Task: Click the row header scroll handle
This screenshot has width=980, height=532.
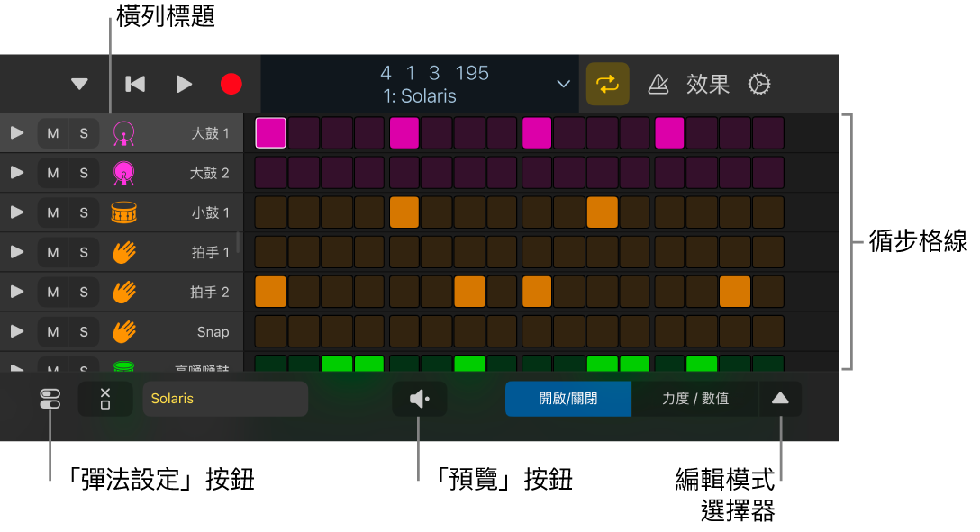Action: (x=238, y=241)
